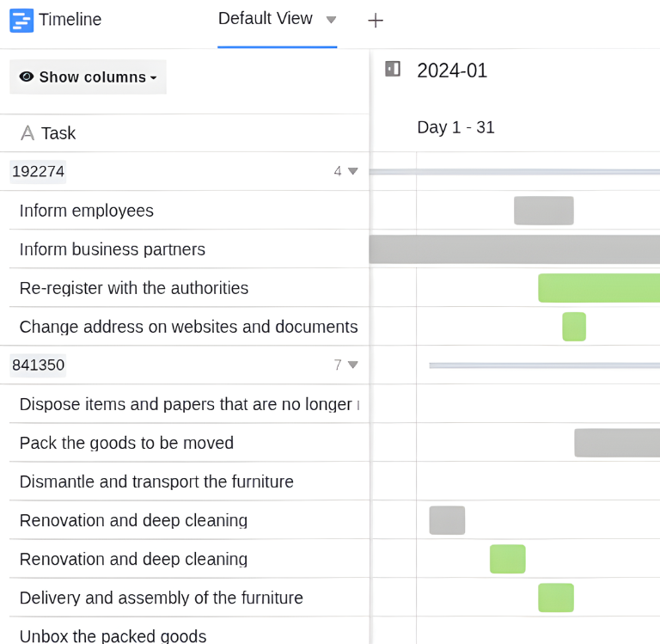
Task: Collapse group 192274 with its arrow
Action: click(x=352, y=171)
